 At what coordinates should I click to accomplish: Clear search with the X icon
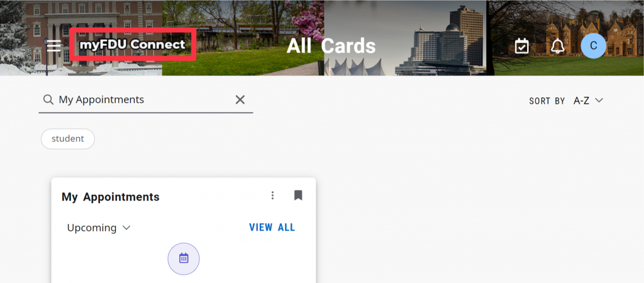[x=240, y=99]
